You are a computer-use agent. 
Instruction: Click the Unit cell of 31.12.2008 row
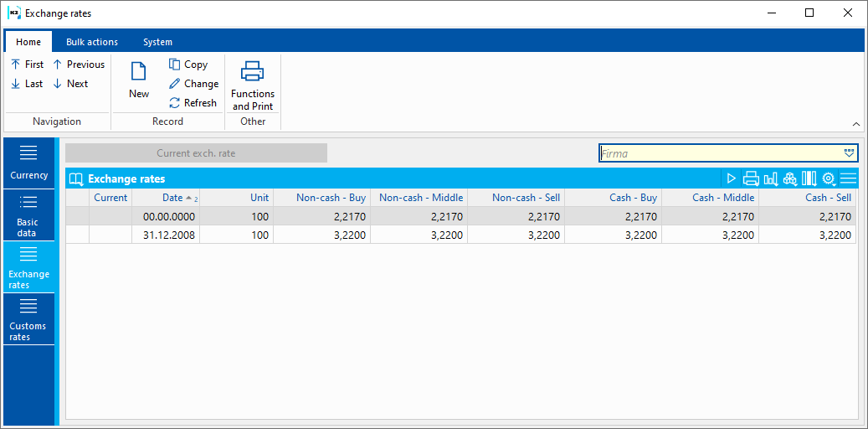pyautogui.click(x=237, y=235)
